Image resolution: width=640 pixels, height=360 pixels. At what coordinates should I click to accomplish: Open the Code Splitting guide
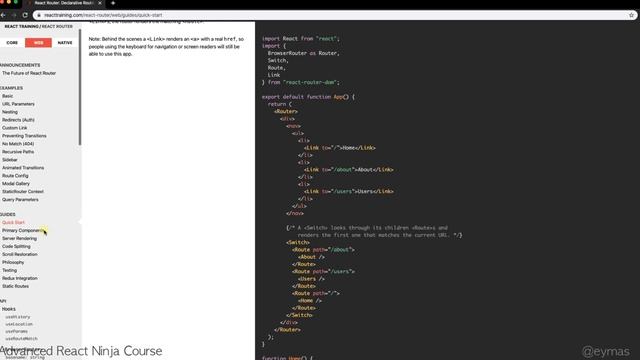tap(16, 246)
